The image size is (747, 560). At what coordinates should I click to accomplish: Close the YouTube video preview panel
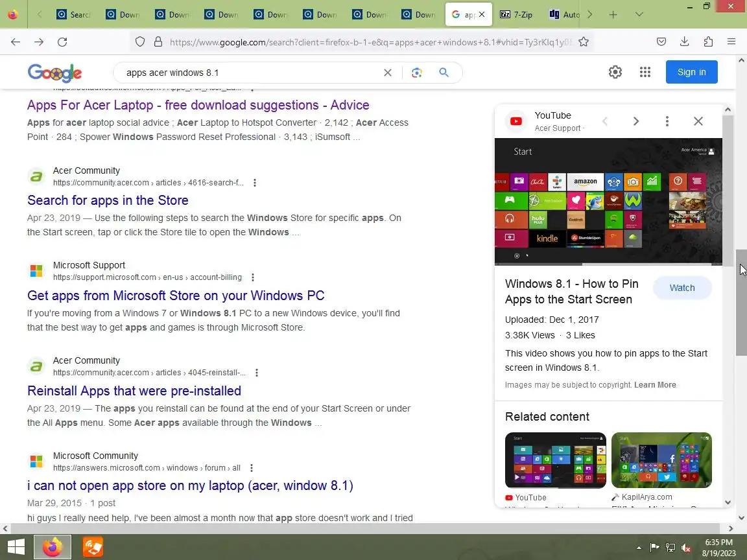(x=698, y=121)
